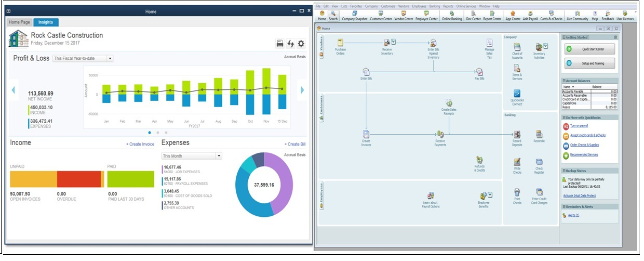This screenshot has width=644, height=261.
Task: Switch to the Home Page tab
Action: 19,22
